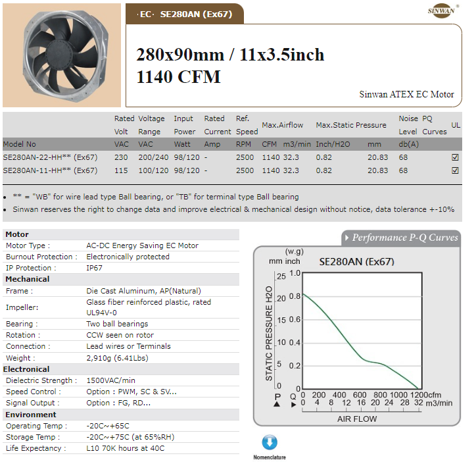Click the blue Nomenclature download icon
Image resolution: width=476 pixels, height=462 pixels.
click(270, 442)
